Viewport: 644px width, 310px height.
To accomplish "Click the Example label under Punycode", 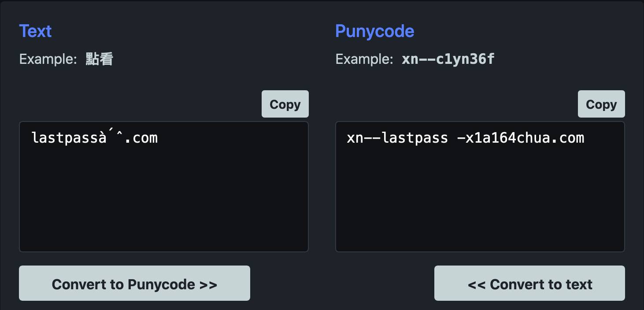I will (x=363, y=59).
